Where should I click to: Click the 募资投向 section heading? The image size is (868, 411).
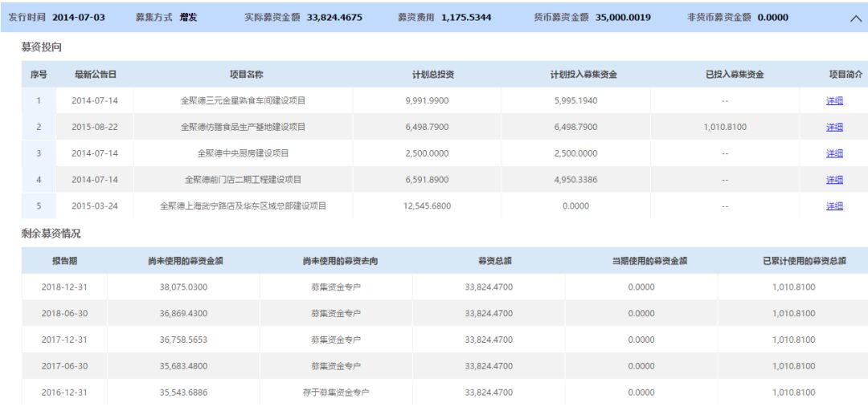click(x=42, y=47)
